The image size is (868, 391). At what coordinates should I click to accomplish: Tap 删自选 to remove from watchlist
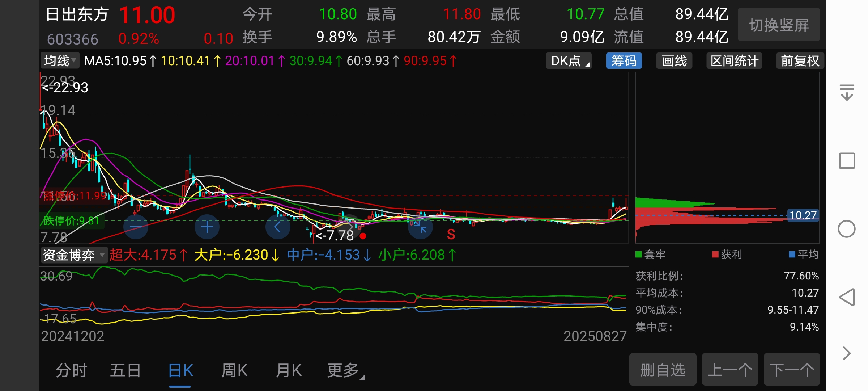coord(663,370)
